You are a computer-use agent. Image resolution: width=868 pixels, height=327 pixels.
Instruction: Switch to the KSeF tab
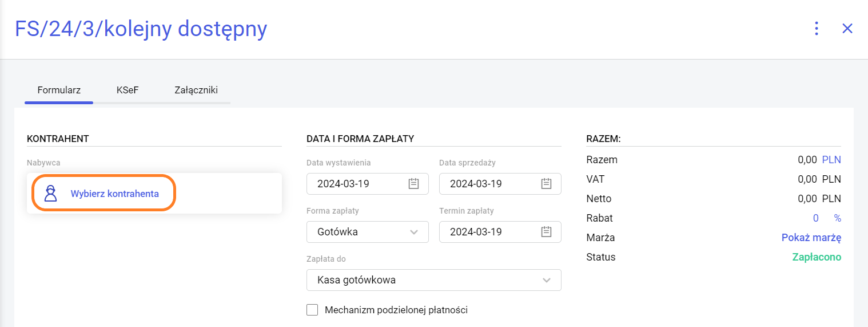(x=128, y=90)
